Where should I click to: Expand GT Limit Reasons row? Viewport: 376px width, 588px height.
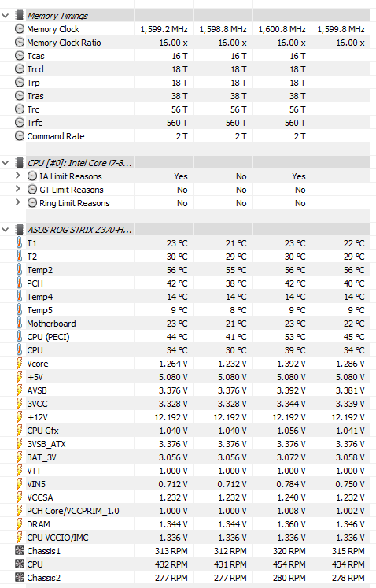point(17,189)
